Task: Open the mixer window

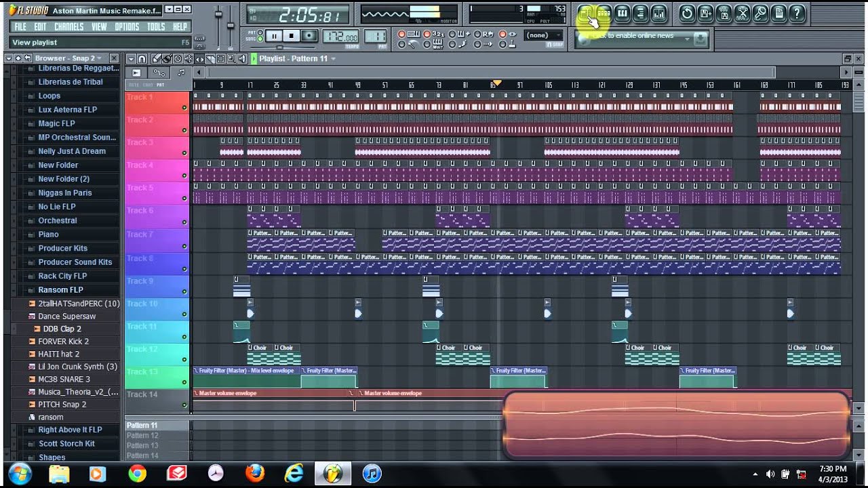Action: [x=658, y=13]
